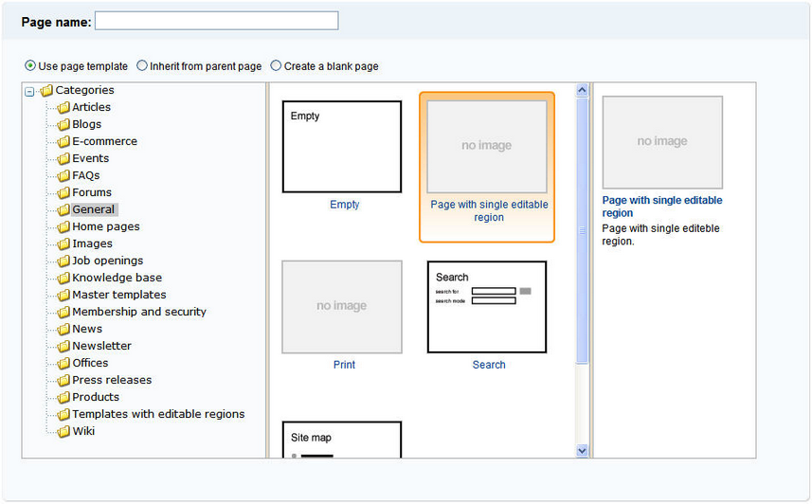812x504 pixels.
Task: Open the Blogs category label
Action: coord(86,124)
